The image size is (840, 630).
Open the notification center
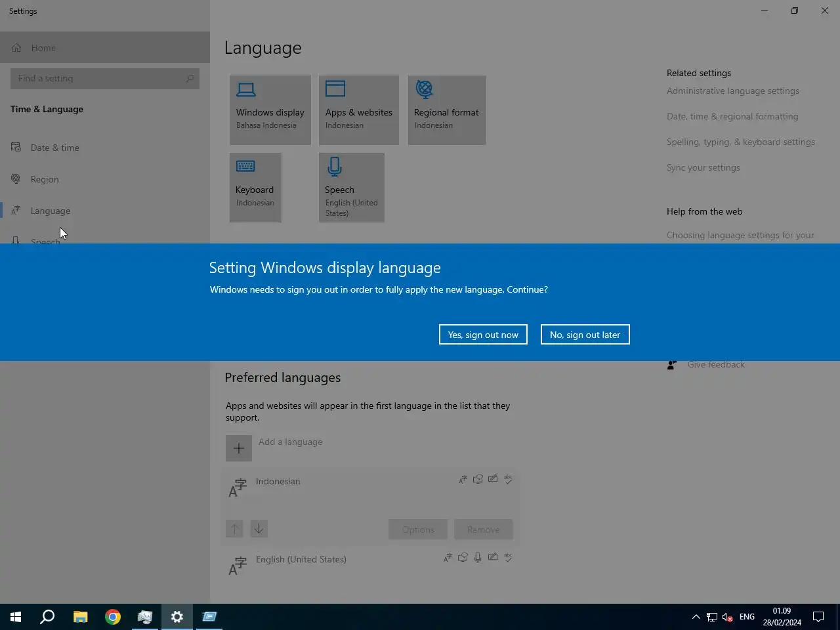[818, 617]
